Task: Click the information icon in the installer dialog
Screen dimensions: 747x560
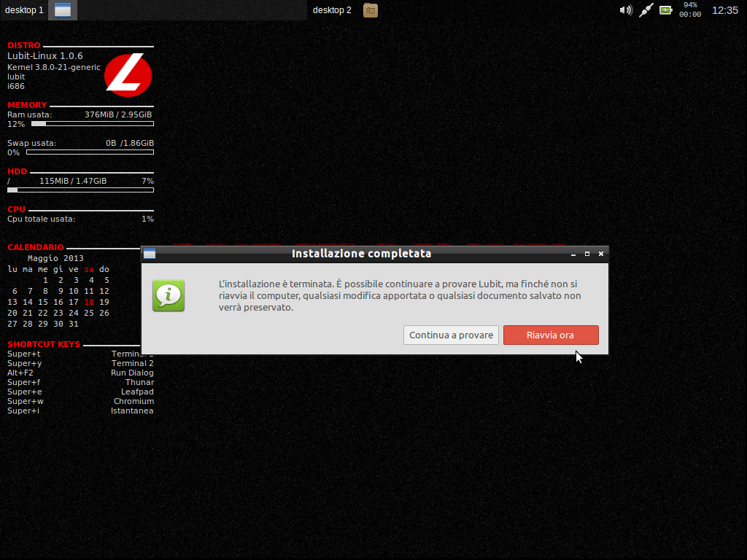Action: click(x=169, y=295)
